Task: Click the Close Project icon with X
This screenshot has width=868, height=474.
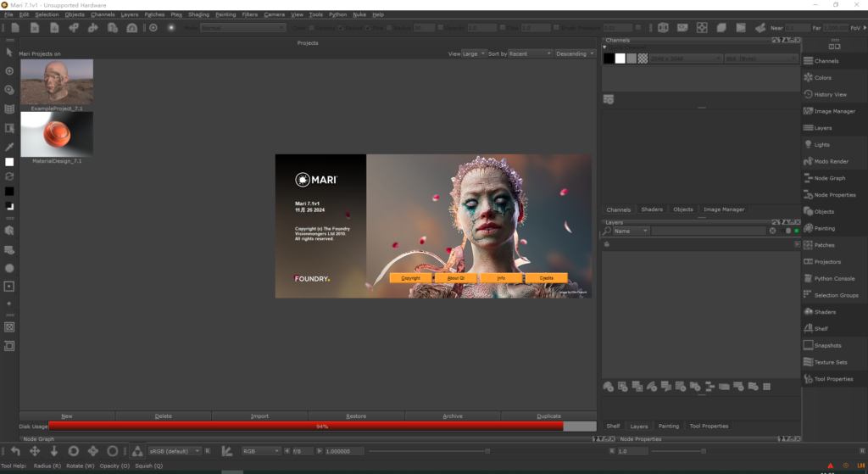Action: [34, 28]
